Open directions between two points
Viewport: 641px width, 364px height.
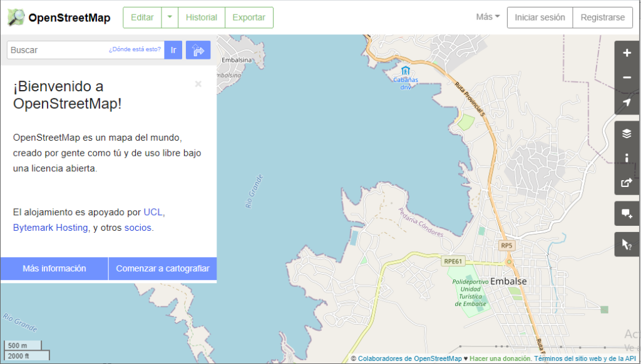click(198, 50)
